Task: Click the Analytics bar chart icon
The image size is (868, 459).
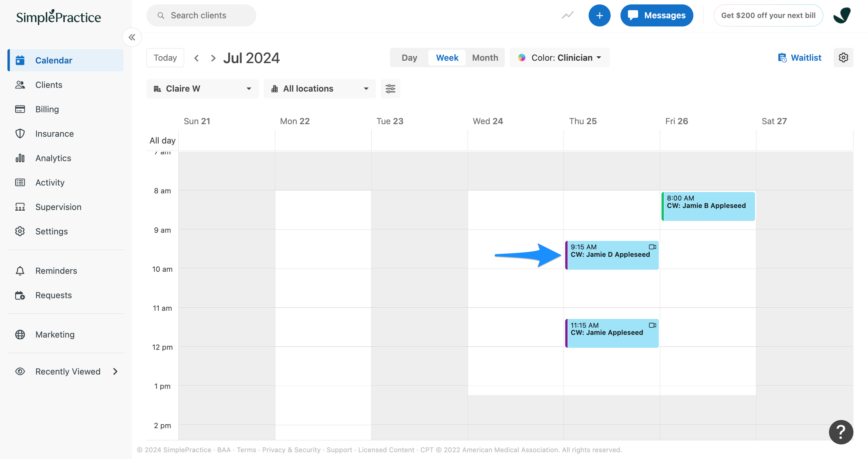Action: (20, 158)
